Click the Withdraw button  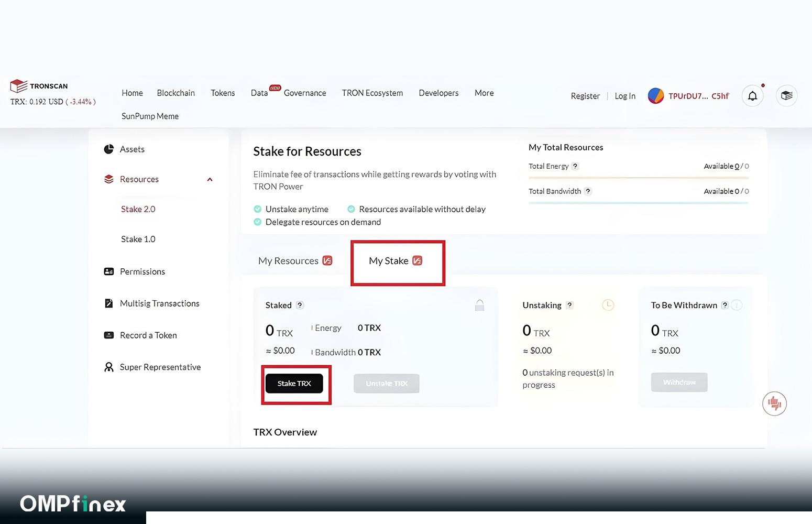679,383
